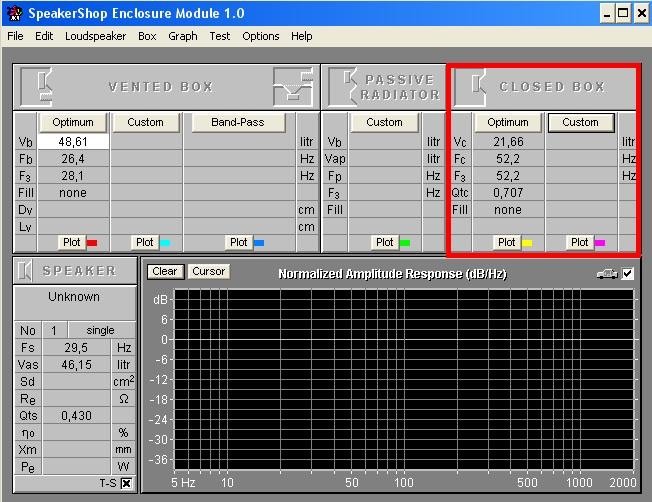This screenshot has height=502, width=652.
Task: Click the speaker Fs value 29,5
Action: tap(77, 347)
